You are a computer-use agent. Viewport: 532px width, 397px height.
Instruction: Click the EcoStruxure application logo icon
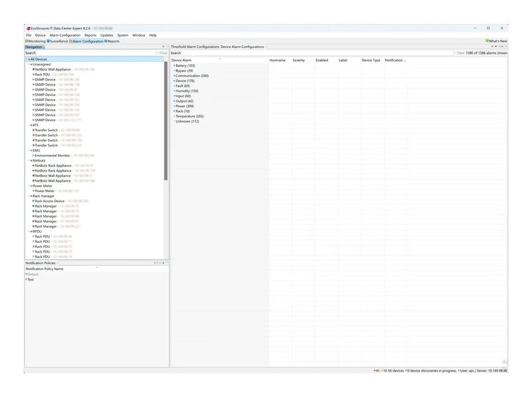29,29
